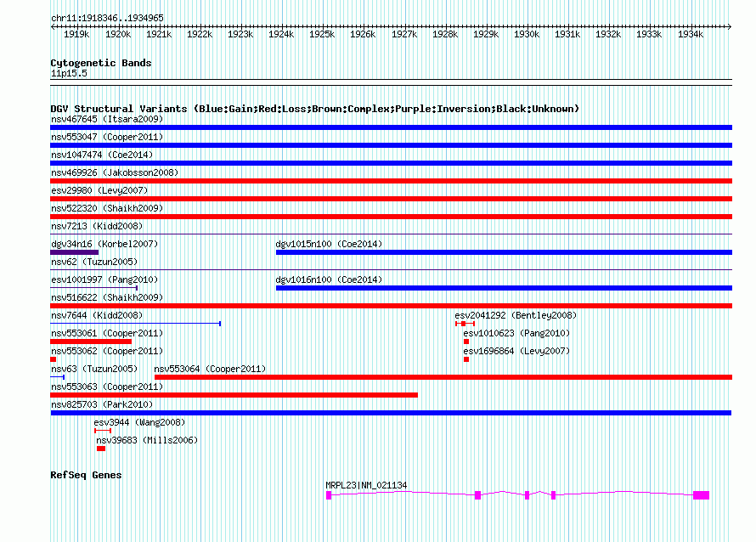Select the last large MRPL23 exon block

pos(702,495)
